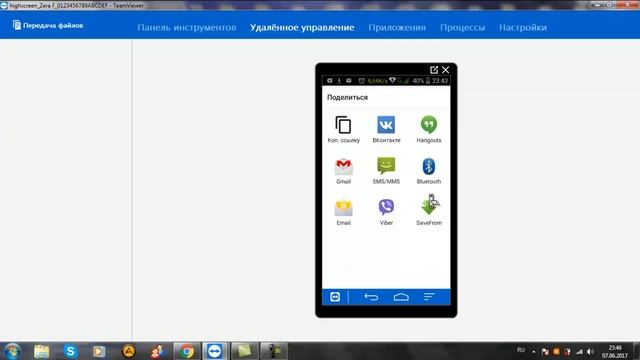Share via Bluetooth icon
Viewport: 640px width, 360px height.
coord(429,167)
